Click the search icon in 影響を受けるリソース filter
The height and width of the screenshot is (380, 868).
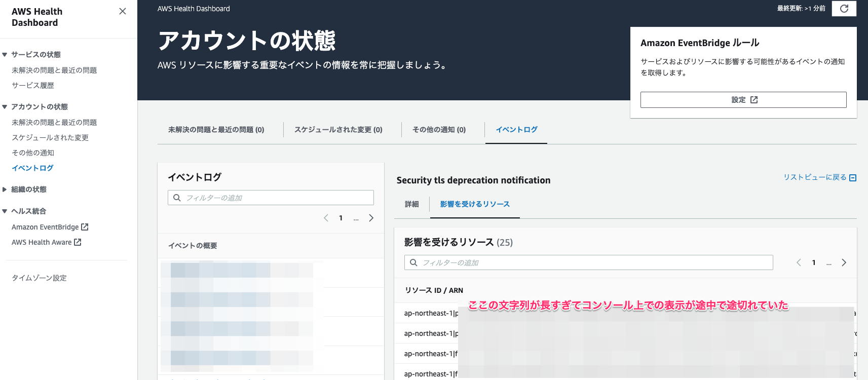tap(413, 262)
